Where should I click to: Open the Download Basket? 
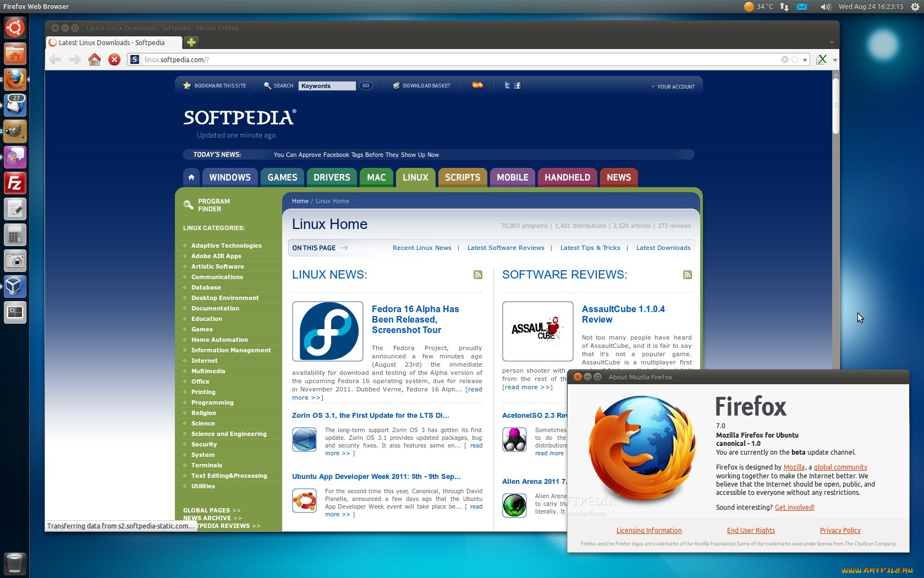[x=421, y=86]
